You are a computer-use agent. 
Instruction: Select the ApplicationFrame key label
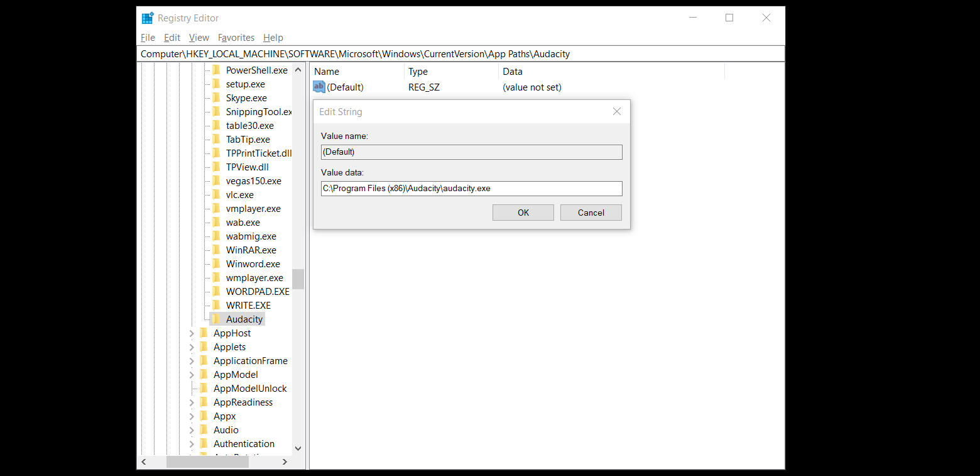pyautogui.click(x=251, y=360)
